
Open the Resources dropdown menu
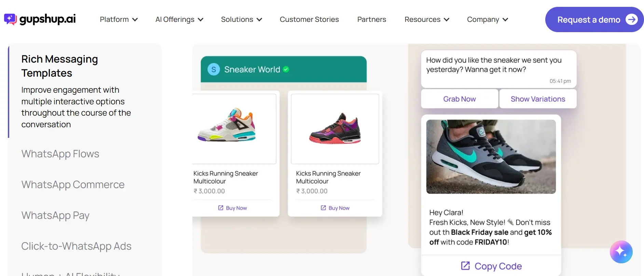click(x=426, y=19)
